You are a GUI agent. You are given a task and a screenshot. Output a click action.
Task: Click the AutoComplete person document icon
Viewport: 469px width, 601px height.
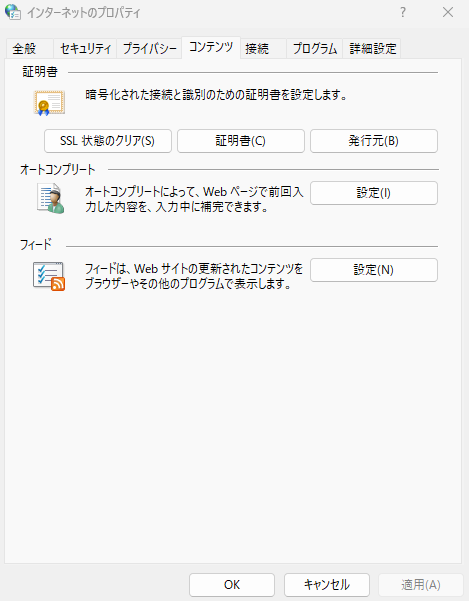51,199
